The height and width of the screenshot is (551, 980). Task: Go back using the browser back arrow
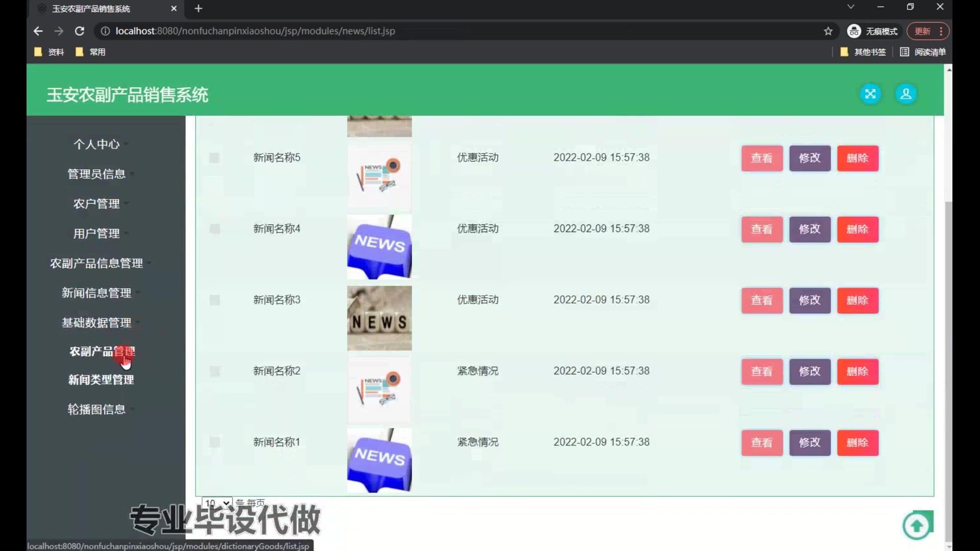click(38, 31)
